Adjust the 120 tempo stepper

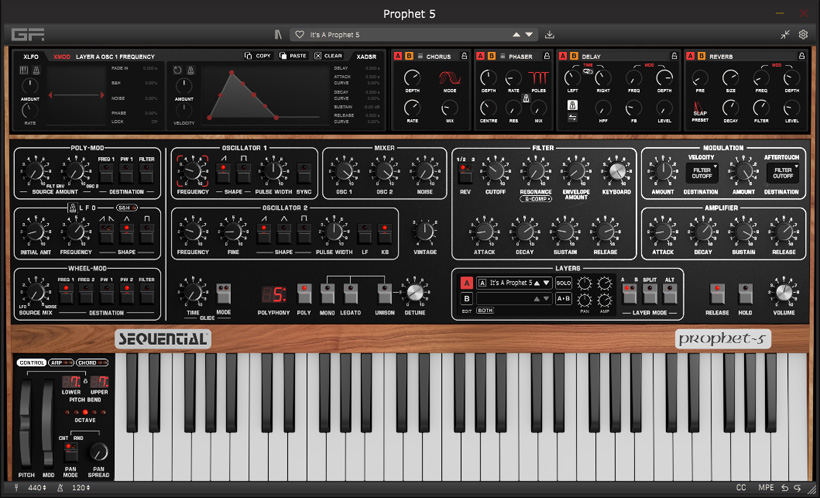pos(81,488)
